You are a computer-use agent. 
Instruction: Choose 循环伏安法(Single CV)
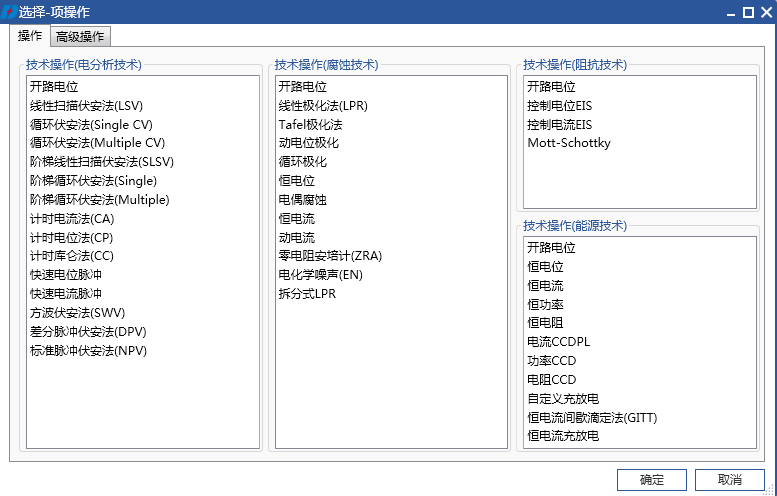91,124
